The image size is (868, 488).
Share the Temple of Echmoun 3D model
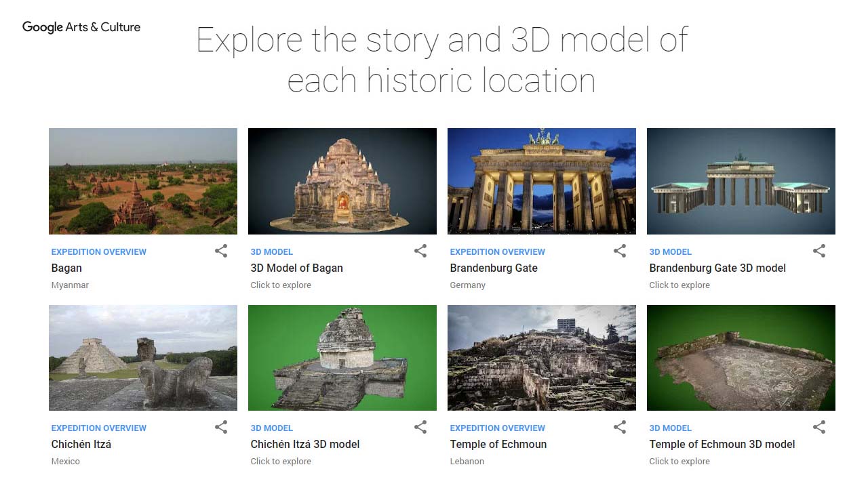(819, 427)
